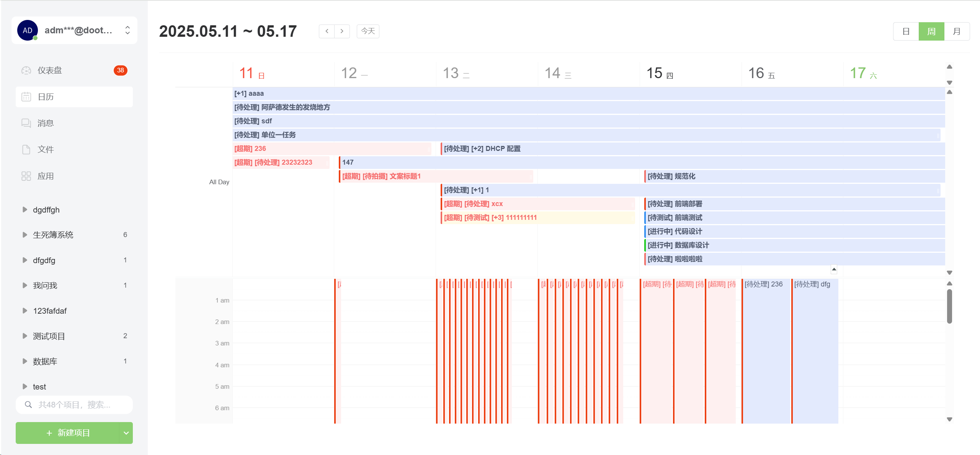This screenshot has width=980, height=455.
Task: Switch calendar to day view
Action: coord(906,31)
